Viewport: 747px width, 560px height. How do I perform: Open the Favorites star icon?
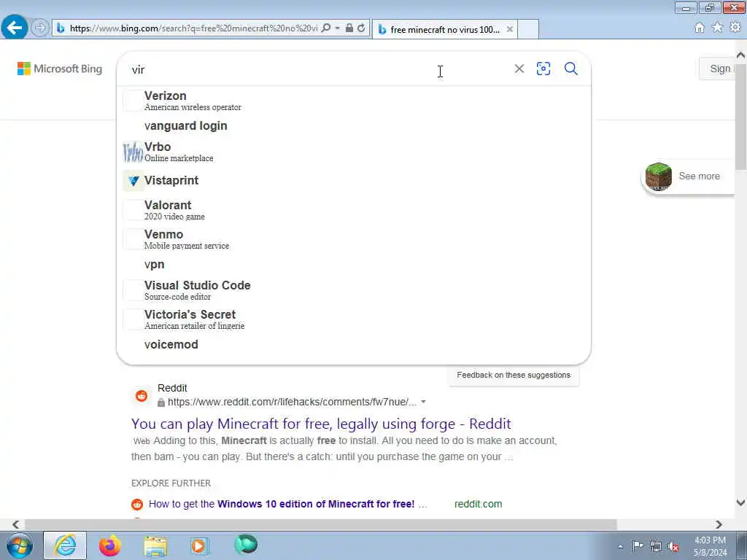(717, 28)
